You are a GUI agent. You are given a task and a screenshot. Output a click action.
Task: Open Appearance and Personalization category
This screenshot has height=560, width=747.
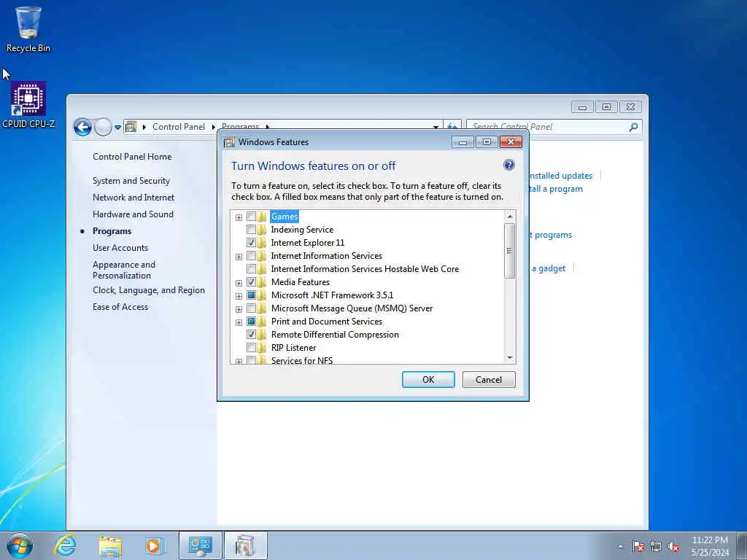(124, 270)
